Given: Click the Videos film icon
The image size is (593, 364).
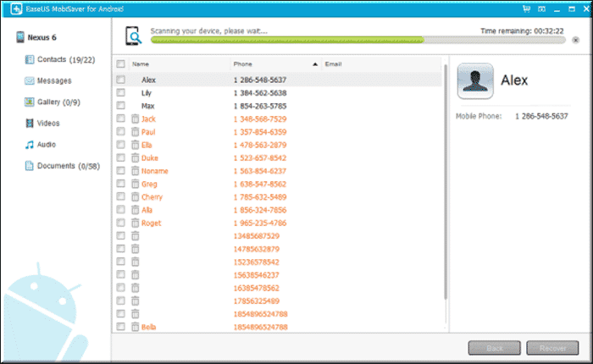Looking at the screenshot, I should (x=29, y=123).
